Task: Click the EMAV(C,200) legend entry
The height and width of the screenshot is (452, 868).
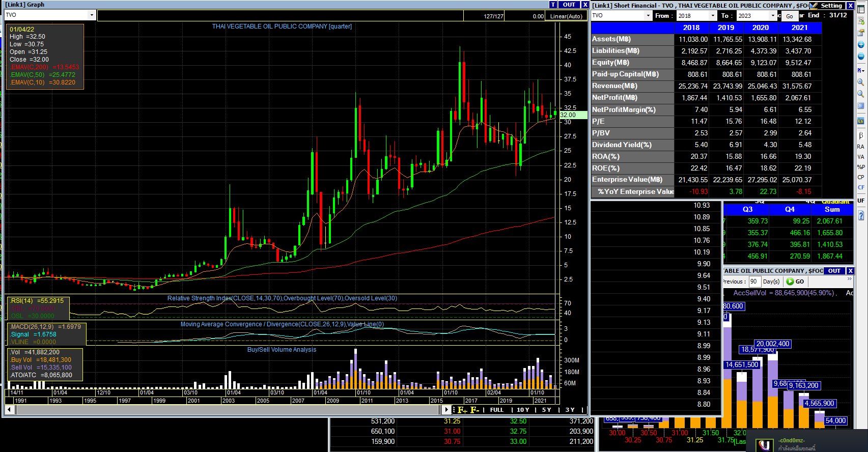Action: (x=44, y=67)
